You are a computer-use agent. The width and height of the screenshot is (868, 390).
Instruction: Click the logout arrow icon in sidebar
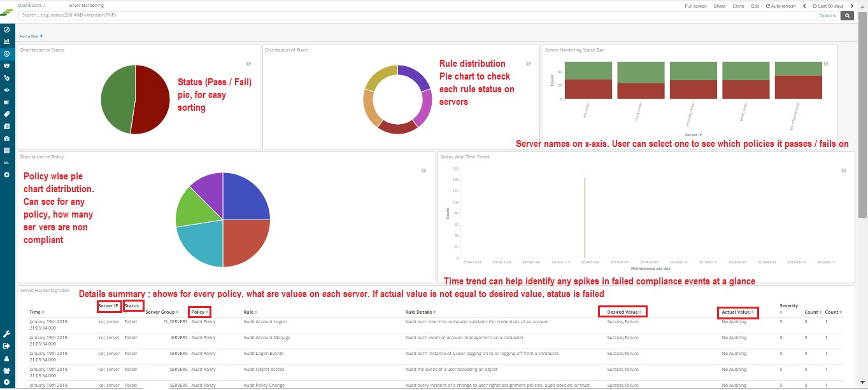coord(6,346)
